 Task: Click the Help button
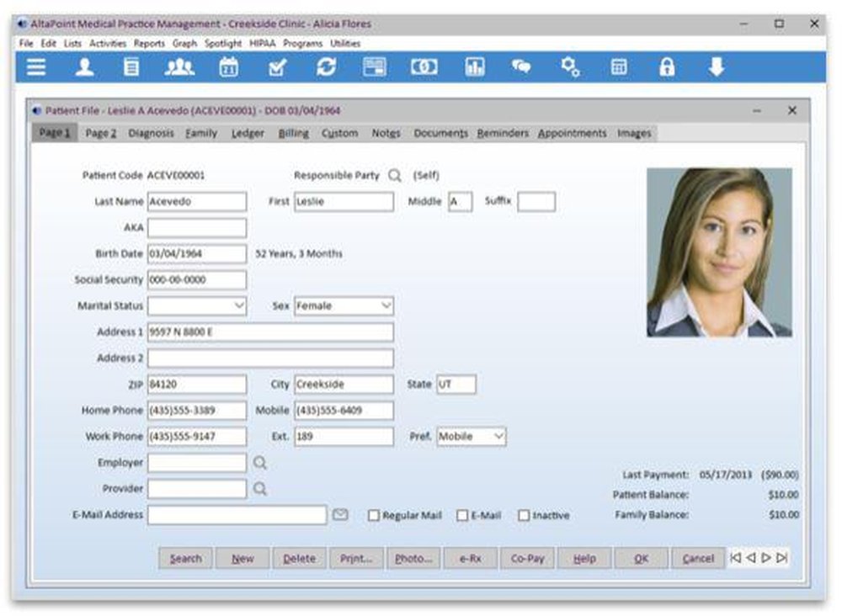click(x=585, y=559)
